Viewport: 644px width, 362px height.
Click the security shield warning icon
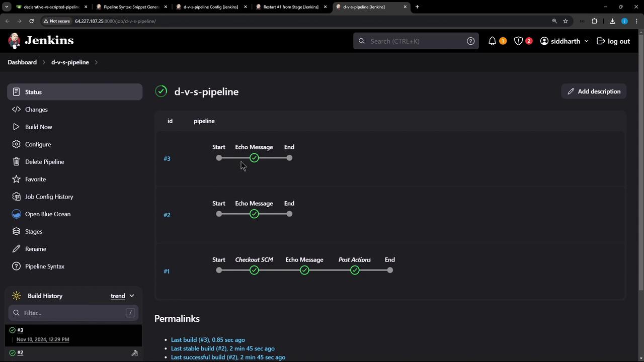tap(518, 41)
